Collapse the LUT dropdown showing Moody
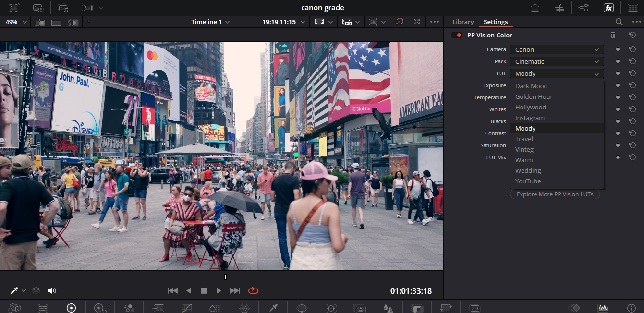Viewport: 644px width, 313px height. point(557,73)
